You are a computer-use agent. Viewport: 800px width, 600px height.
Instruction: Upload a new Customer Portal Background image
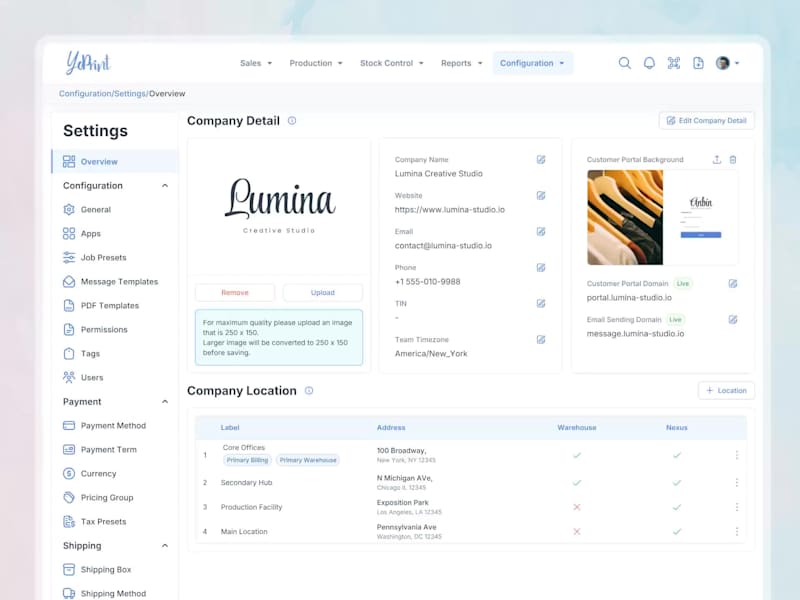pos(717,160)
